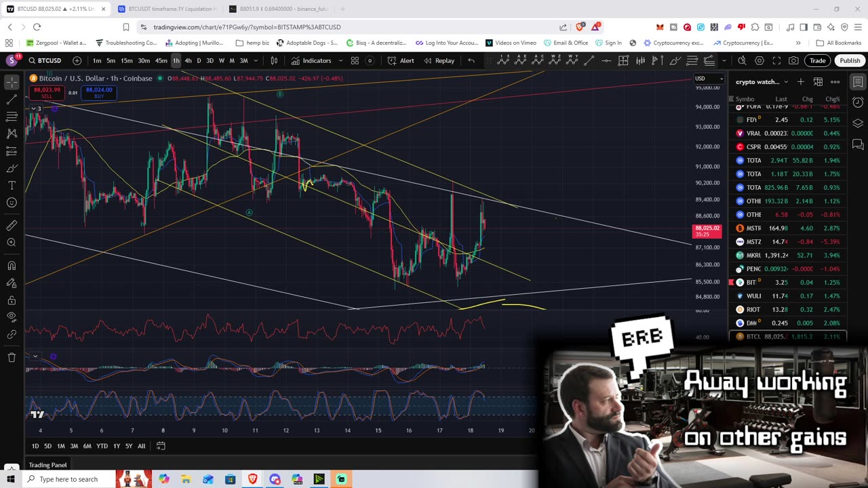The width and height of the screenshot is (868, 488).
Task: Open the Fibonacci and Gann tools
Action: 12,117
